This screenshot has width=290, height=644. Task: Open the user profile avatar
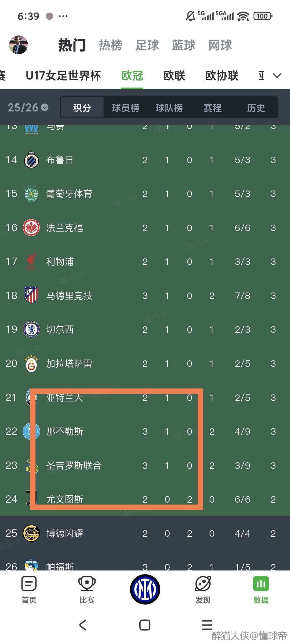click(18, 45)
